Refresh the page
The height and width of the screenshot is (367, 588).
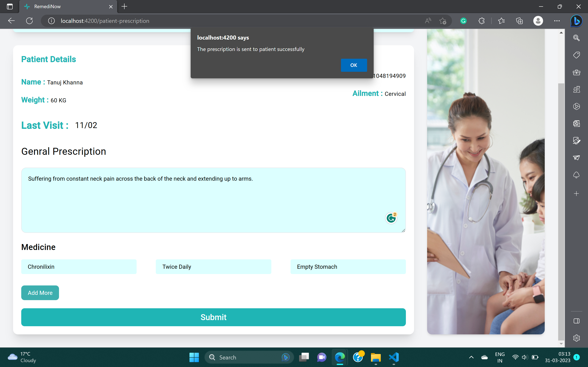coord(29,21)
